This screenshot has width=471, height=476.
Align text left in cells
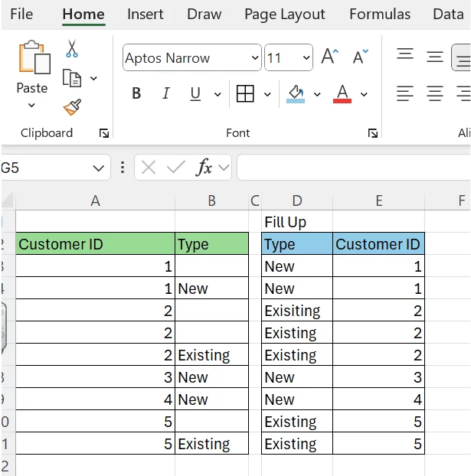tap(405, 93)
